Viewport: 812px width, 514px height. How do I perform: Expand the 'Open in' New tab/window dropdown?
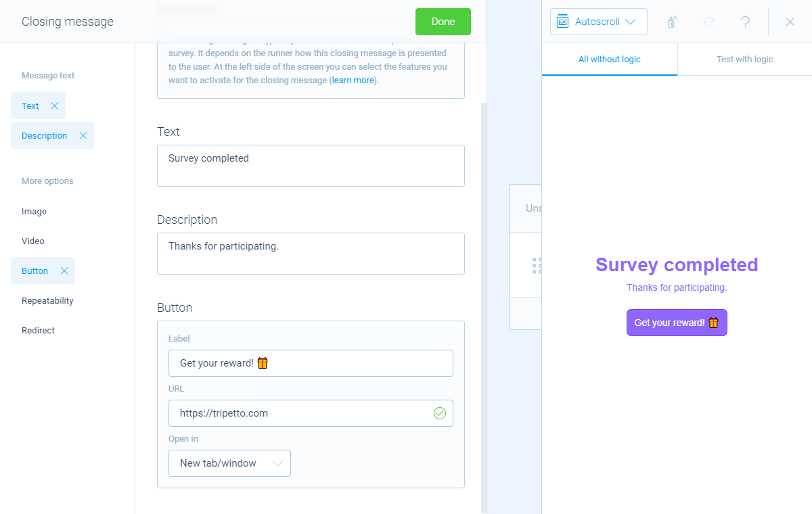[x=229, y=463]
